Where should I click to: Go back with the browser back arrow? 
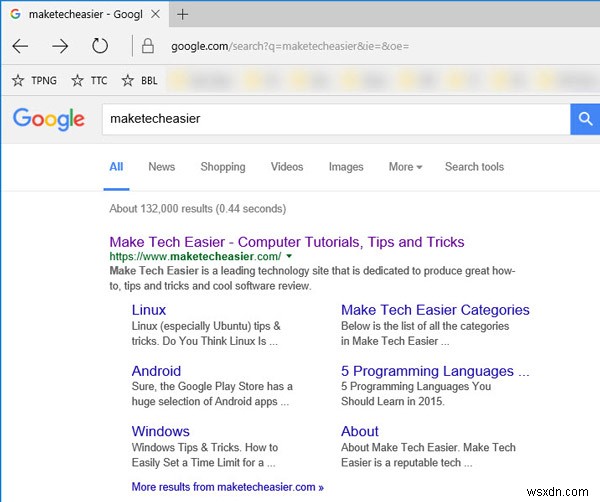[x=20, y=46]
